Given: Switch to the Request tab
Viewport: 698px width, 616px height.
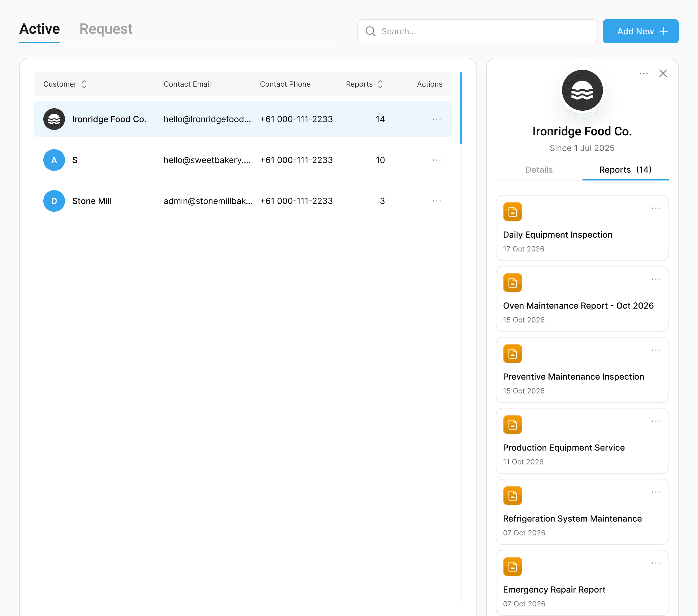Looking at the screenshot, I should (x=106, y=29).
